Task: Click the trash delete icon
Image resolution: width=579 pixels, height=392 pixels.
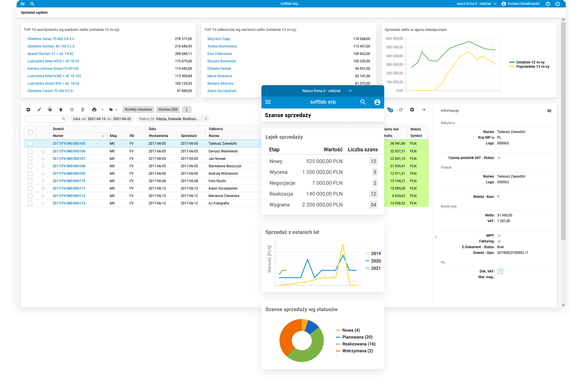Action: coord(61,110)
